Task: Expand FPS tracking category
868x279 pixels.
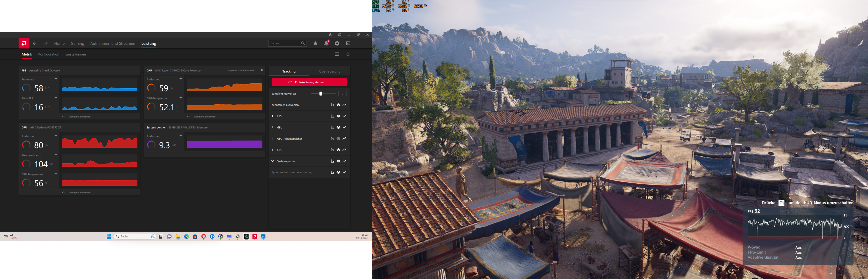Action: 272,116
